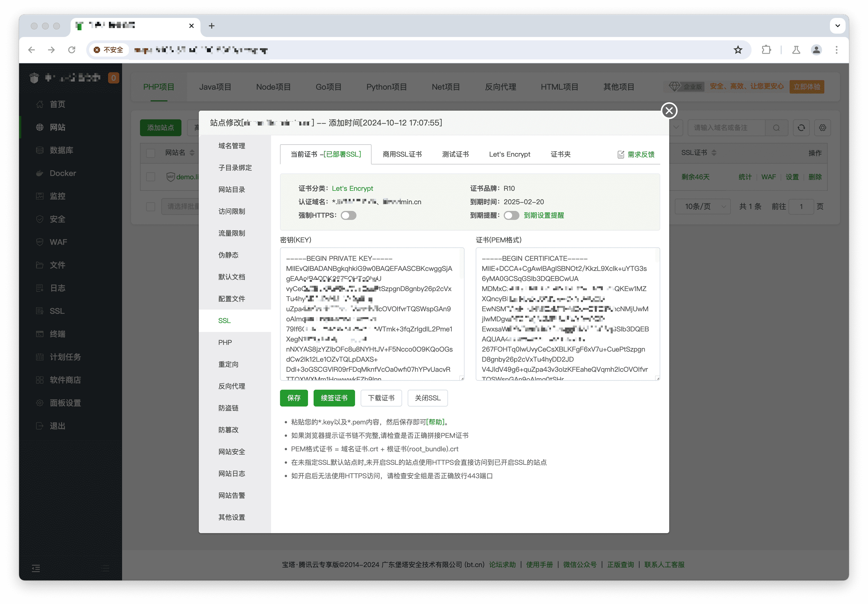Click inside the 密钥(KEY) text area
The image size is (868, 604).
(x=372, y=314)
